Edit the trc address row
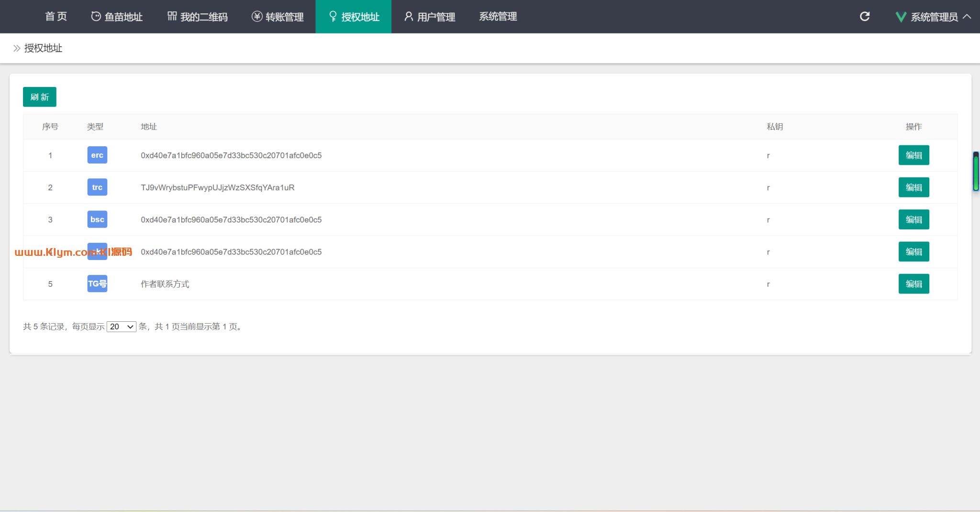Screen dimensions: 980x512 click(913, 187)
